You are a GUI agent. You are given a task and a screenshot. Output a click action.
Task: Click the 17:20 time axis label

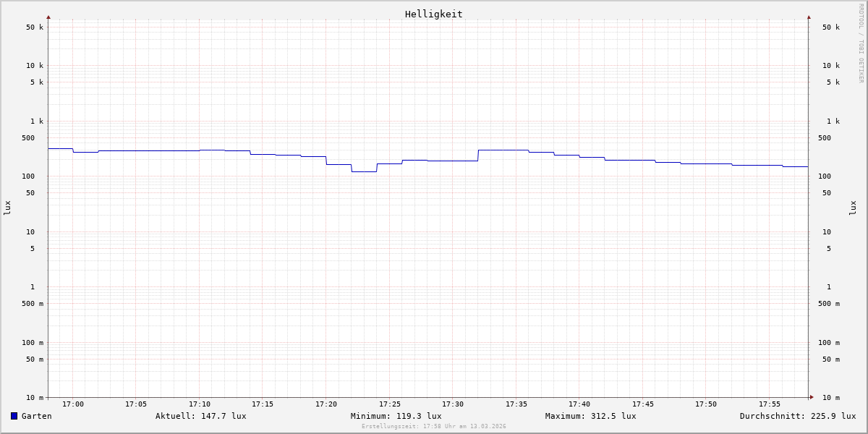pos(326,404)
